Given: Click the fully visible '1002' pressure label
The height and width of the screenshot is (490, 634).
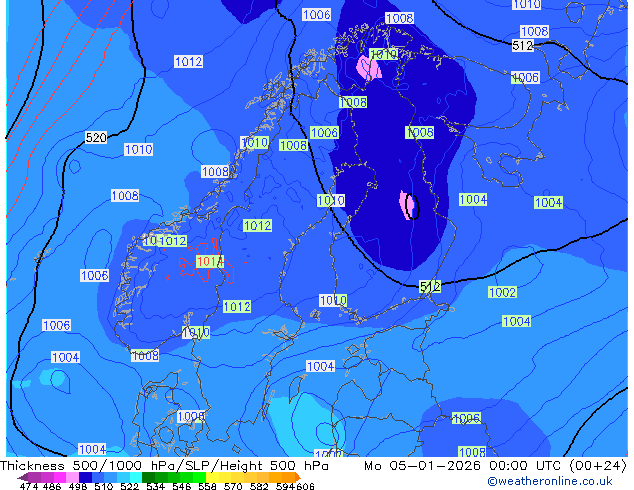Looking at the screenshot, I should (x=502, y=292).
